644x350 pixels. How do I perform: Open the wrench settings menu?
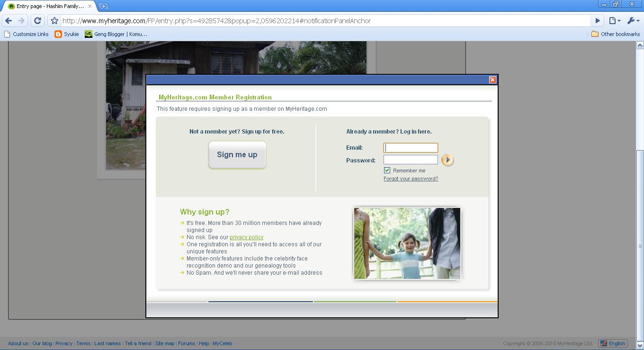tap(633, 21)
